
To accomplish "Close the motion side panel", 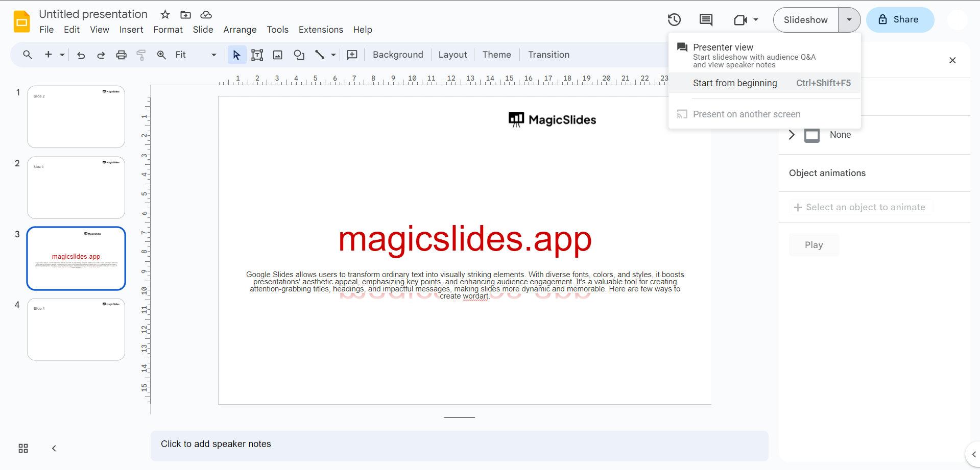I will [x=952, y=60].
